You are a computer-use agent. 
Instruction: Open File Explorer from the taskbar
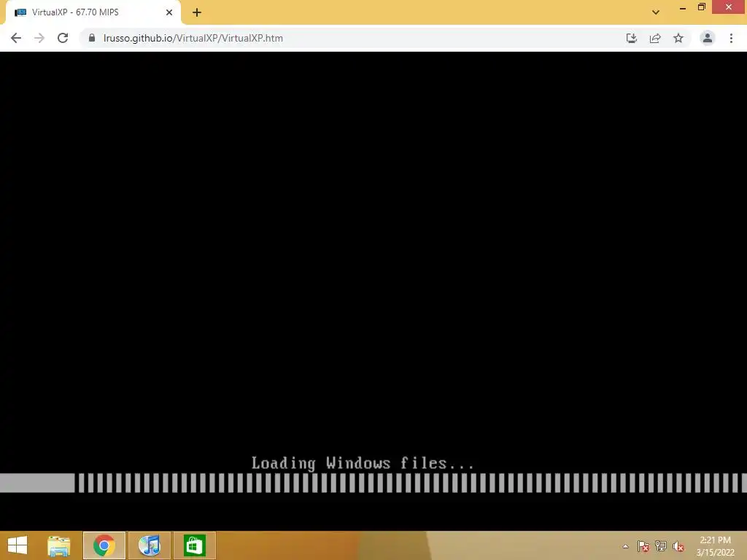[x=58, y=545]
